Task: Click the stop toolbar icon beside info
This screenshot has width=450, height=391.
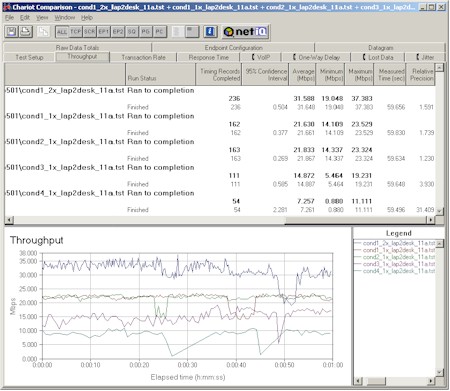Action: pyautogui.click(x=192, y=32)
